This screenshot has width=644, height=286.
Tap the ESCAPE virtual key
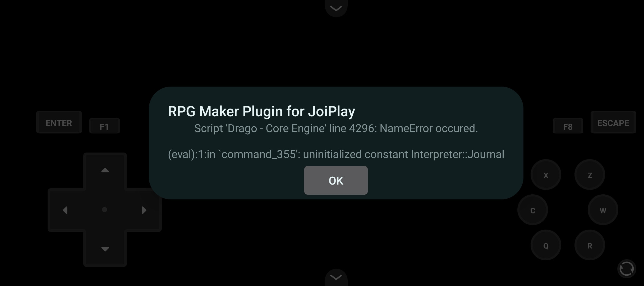(613, 122)
